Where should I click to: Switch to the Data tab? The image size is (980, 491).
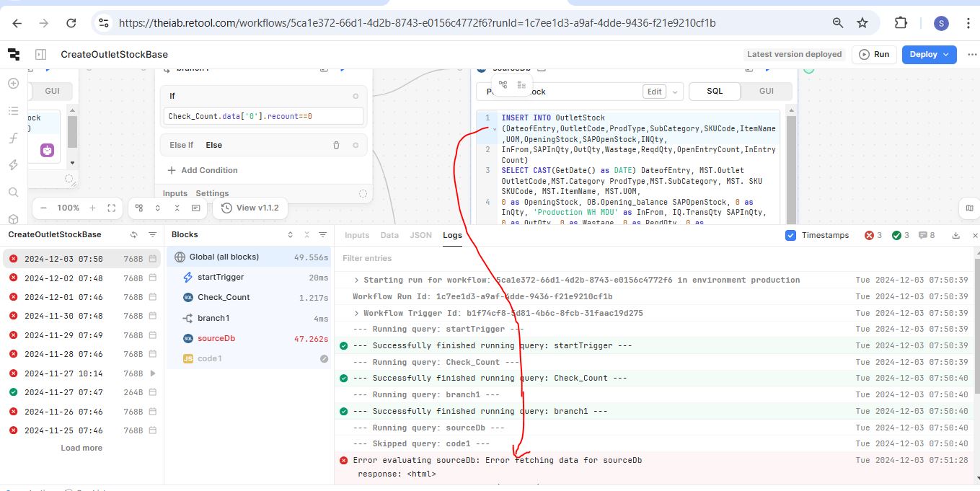389,235
